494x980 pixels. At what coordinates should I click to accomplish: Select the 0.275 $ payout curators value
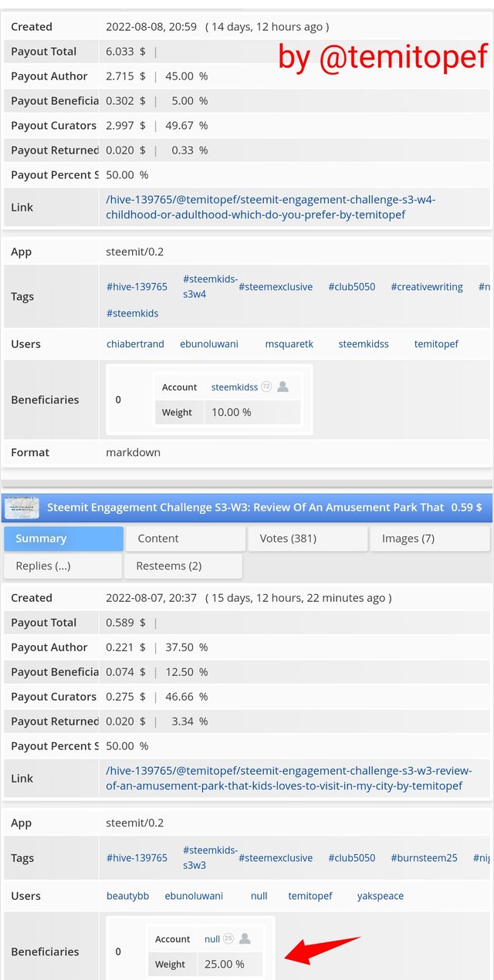point(125,697)
